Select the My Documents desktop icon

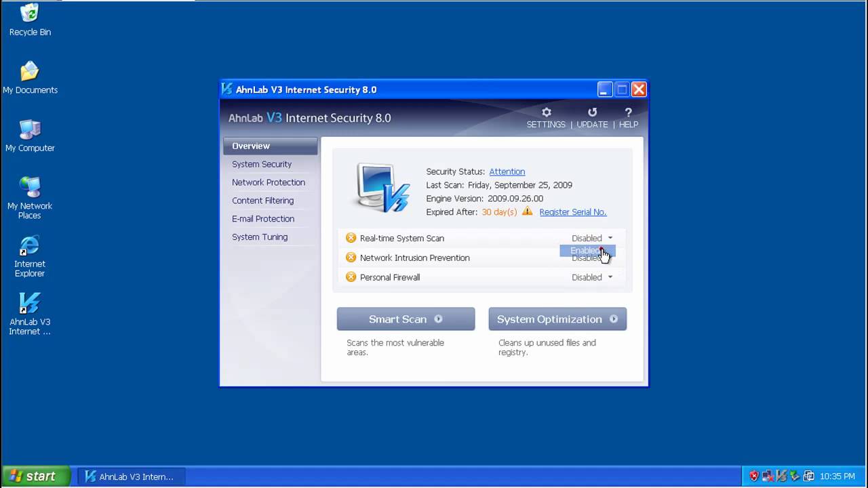click(x=30, y=78)
